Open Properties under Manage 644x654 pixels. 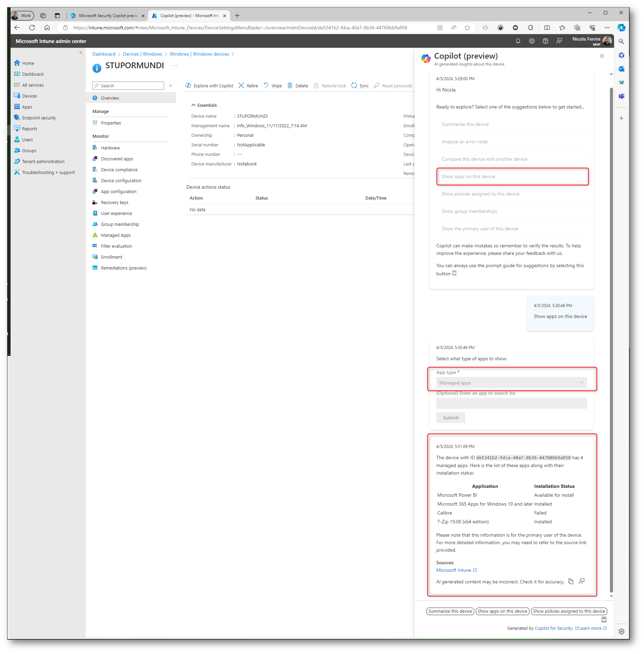(111, 123)
